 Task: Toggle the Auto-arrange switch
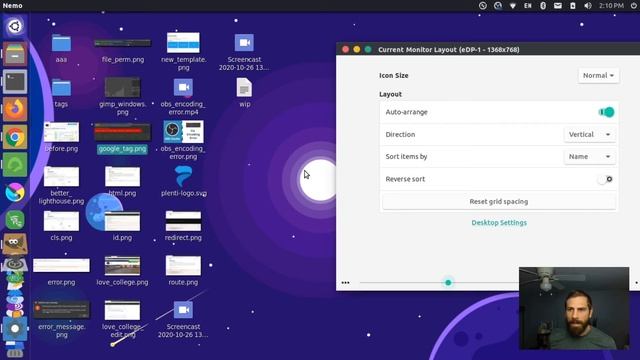pyautogui.click(x=606, y=112)
